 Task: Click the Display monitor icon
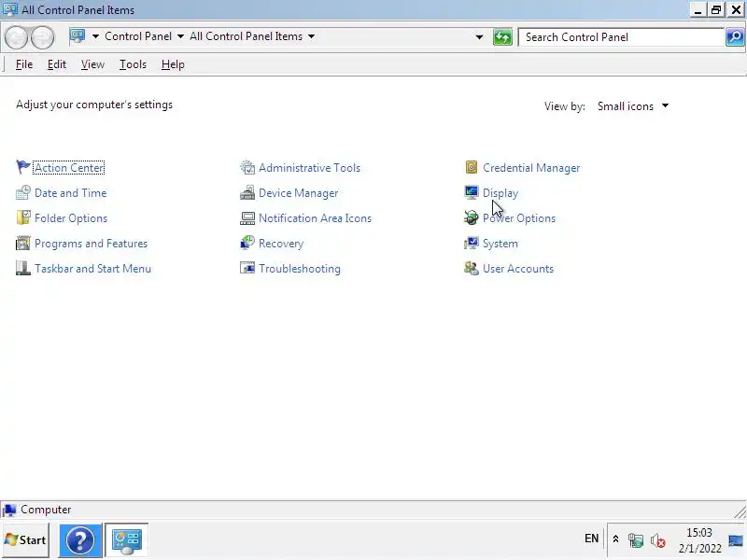pos(472,192)
